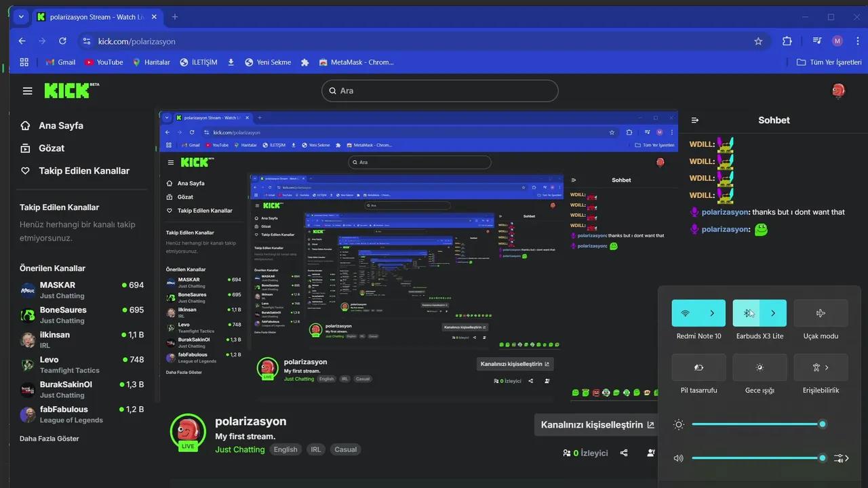Go to Ana Sayfa in sidebar

tap(52, 125)
